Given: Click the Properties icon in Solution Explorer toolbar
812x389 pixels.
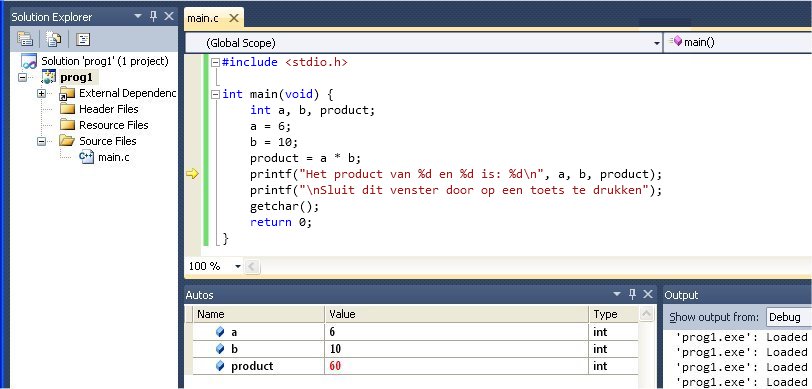Looking at the screenshot, I should click(24, 39).
